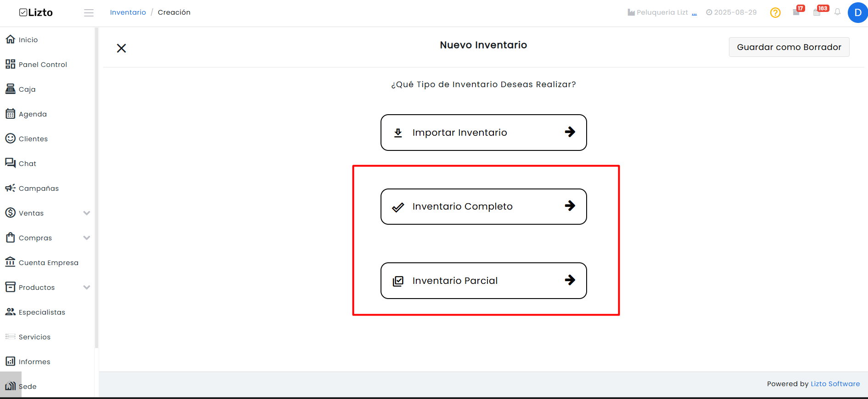Click the folder icon with 17 badge
The image size is (868, 399).
pos(796,12)
